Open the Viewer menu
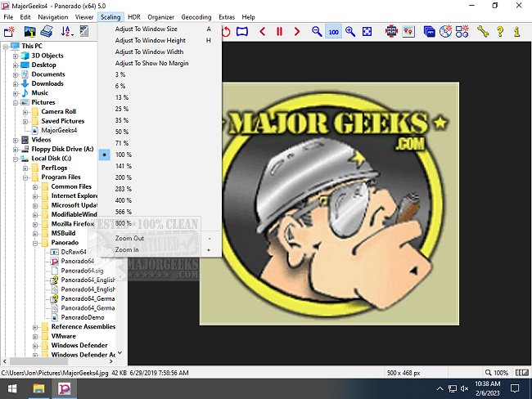The width and height of the screenshot is (532, 399). pyautogui.click(x=84, y=17)
